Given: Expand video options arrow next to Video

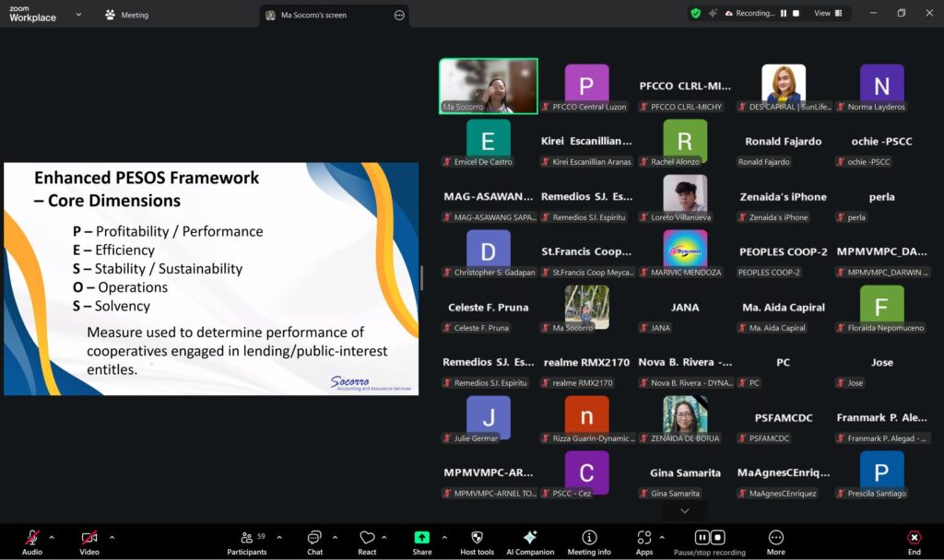Looking at the screenshot, I should [112, 537].
